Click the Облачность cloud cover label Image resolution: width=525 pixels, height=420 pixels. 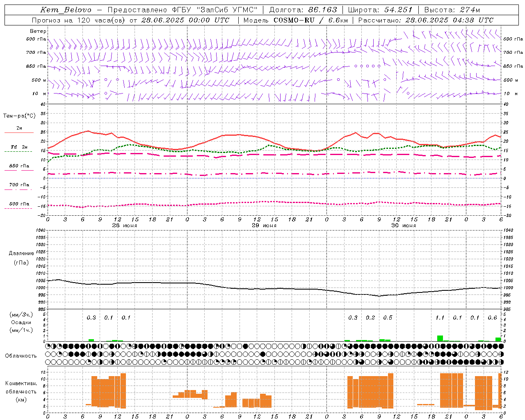click(x=21, y=356)
